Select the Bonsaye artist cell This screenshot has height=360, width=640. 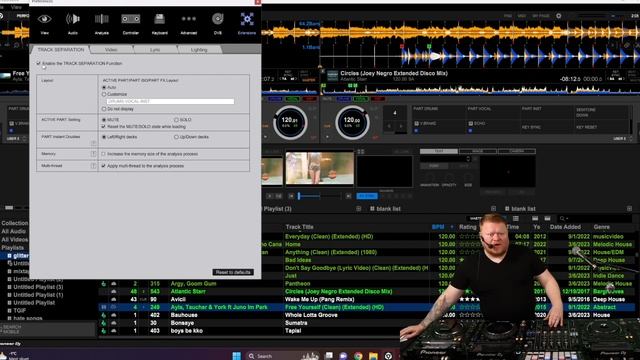[x=182, y=323]
